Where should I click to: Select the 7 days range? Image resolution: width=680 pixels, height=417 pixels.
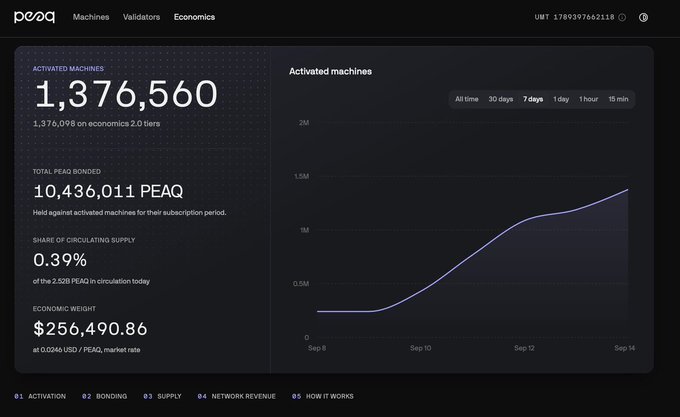(533, 99)
